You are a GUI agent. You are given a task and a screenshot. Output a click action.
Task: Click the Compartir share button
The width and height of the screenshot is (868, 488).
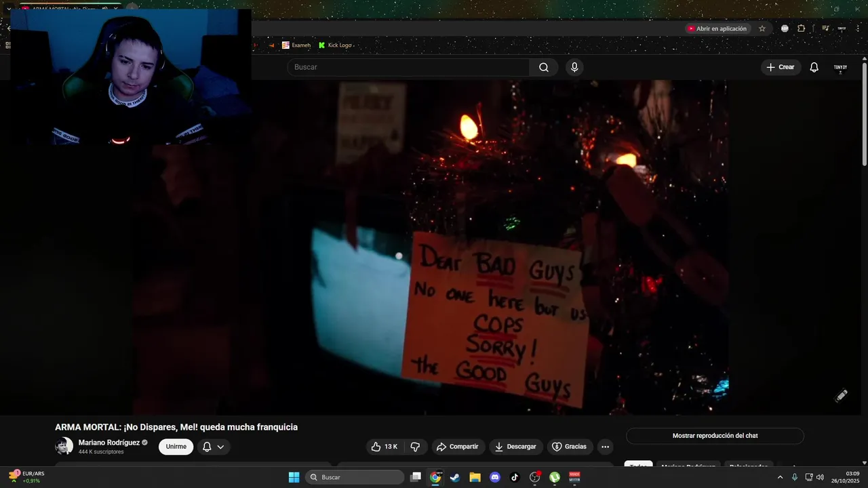coord(458,447)
